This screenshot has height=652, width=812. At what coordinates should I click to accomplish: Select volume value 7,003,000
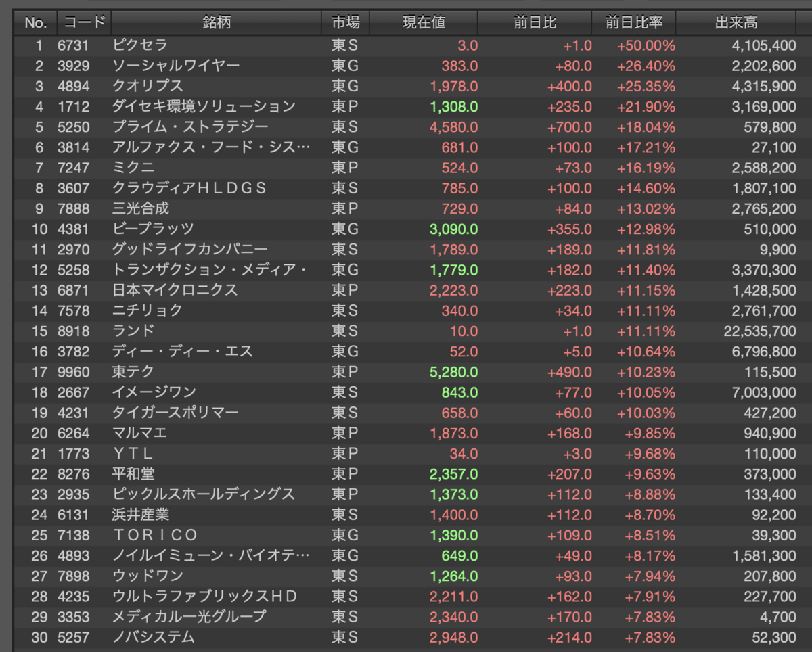[x=764, y=392]
